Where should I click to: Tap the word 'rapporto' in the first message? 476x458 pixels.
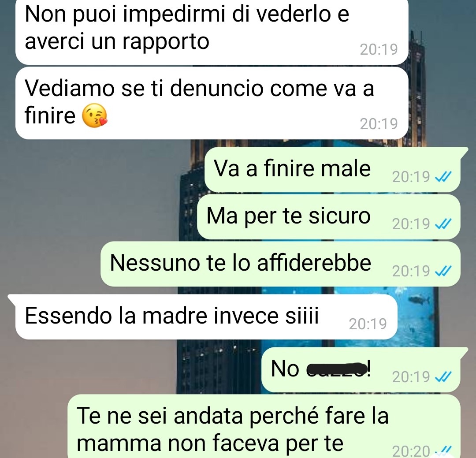[x=166, y=42]
